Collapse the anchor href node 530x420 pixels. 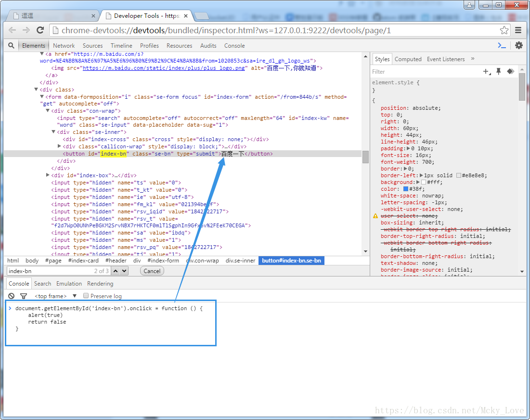click(x=42, y=54)
